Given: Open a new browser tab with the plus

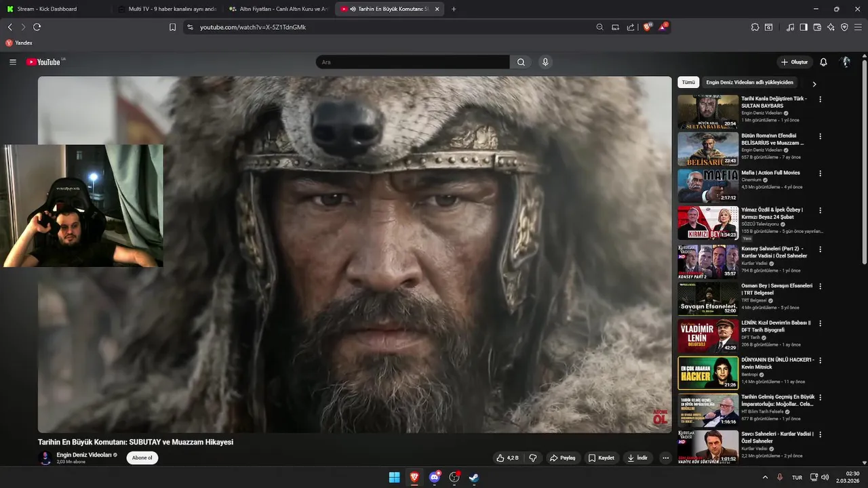Looking at the screenshot, I should coord(454,9).
